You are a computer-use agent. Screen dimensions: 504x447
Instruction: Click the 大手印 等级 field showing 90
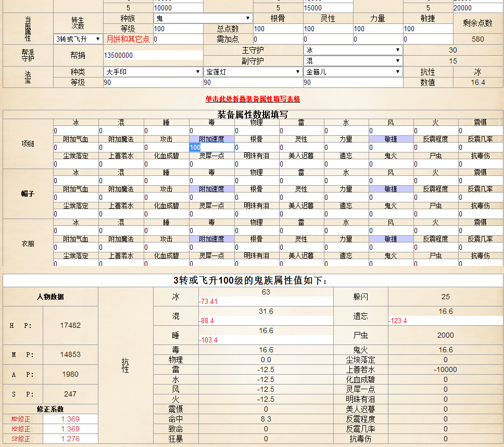tap(153, 83)
